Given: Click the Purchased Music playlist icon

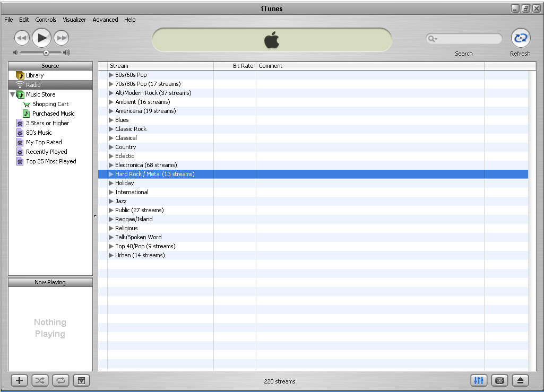Looking at the screenshot, I should click(x=26, y=114).
